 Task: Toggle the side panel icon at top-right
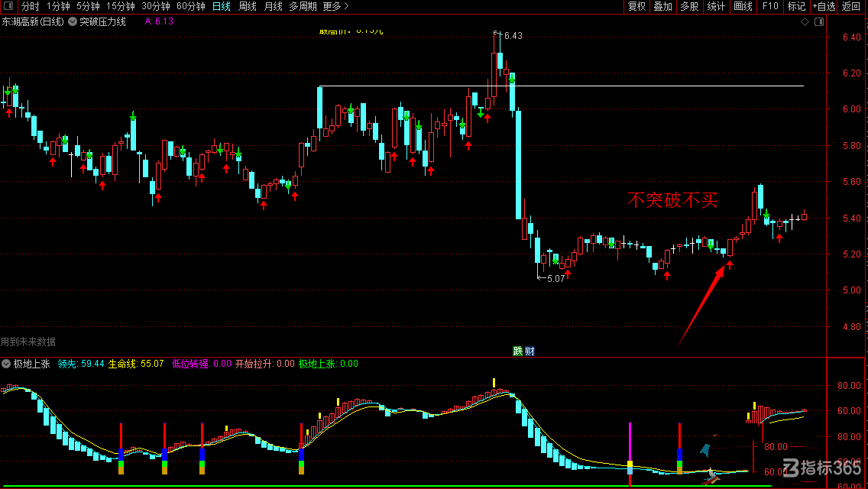click(x=819, y=21)
